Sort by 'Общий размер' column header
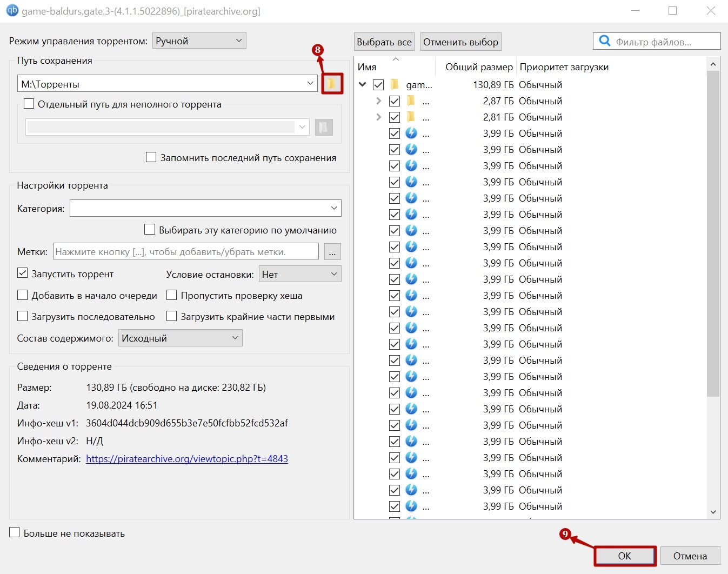The height and width of the screenshot is (574, 728). [478, 67]
